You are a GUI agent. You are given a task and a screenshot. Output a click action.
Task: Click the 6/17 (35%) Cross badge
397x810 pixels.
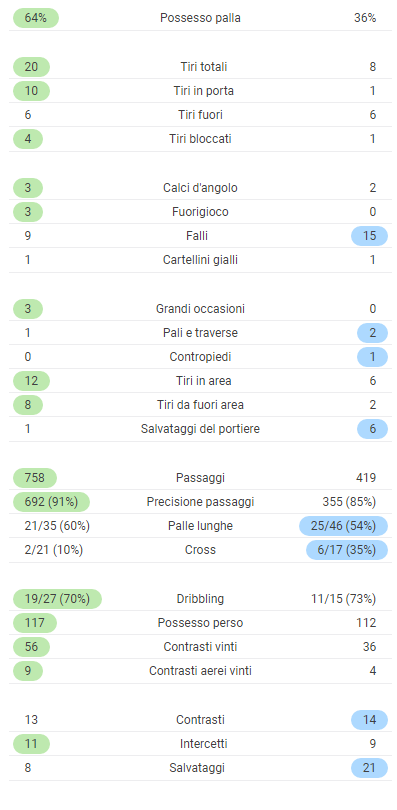pos(347,550)
